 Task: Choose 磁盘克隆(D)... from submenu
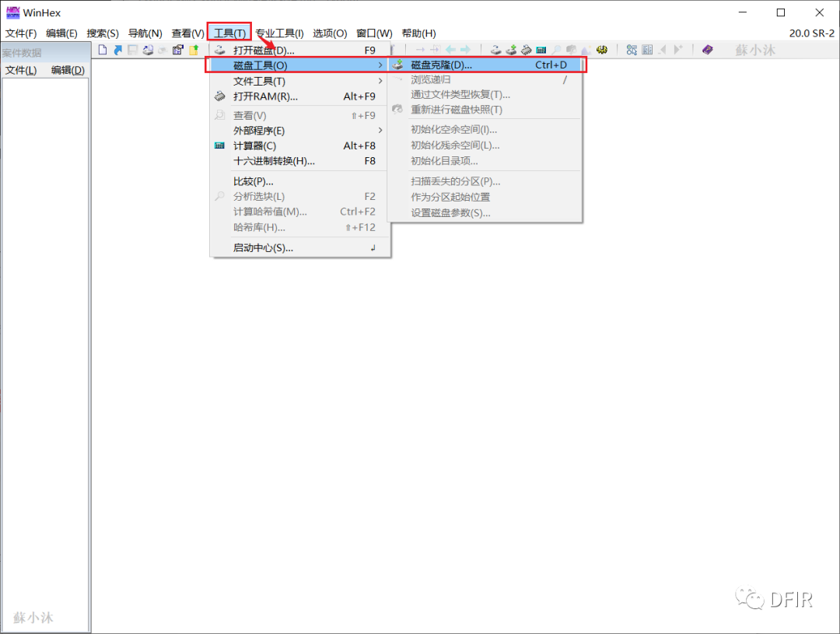pos(486,65)
